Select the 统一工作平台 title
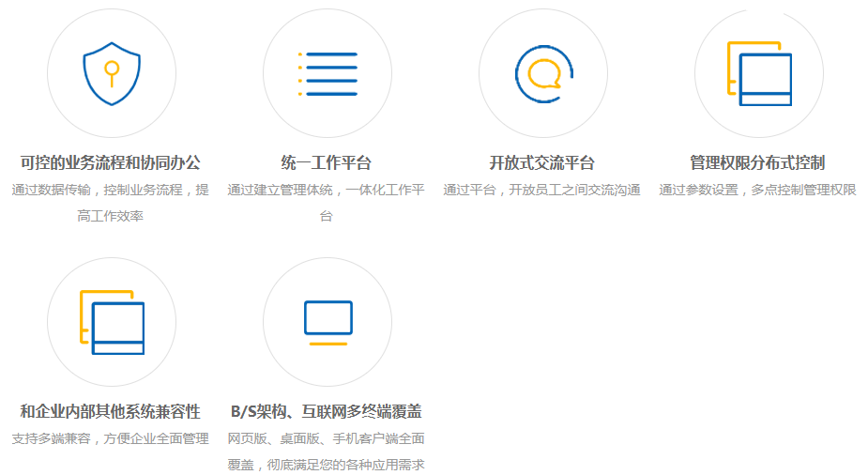 (327, 162)
